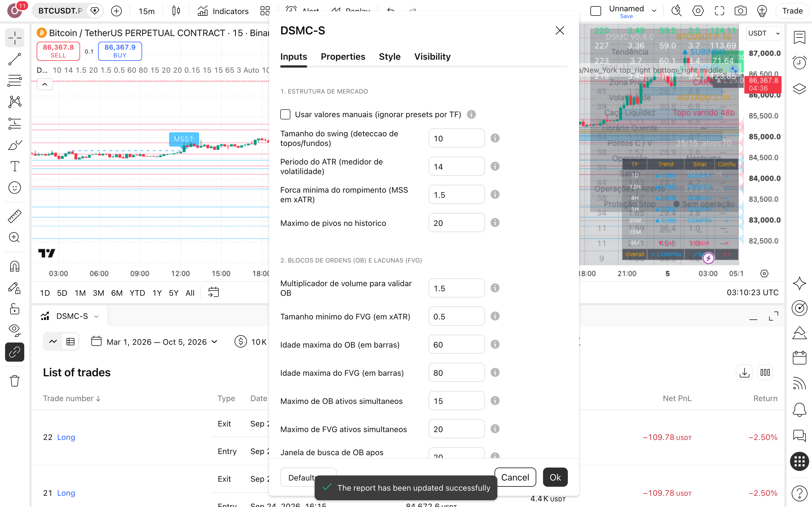Take a chart snapshot with camera icon
Image resolution: width=812 pixels, height=507 pixels.
(x=740, y=11)
